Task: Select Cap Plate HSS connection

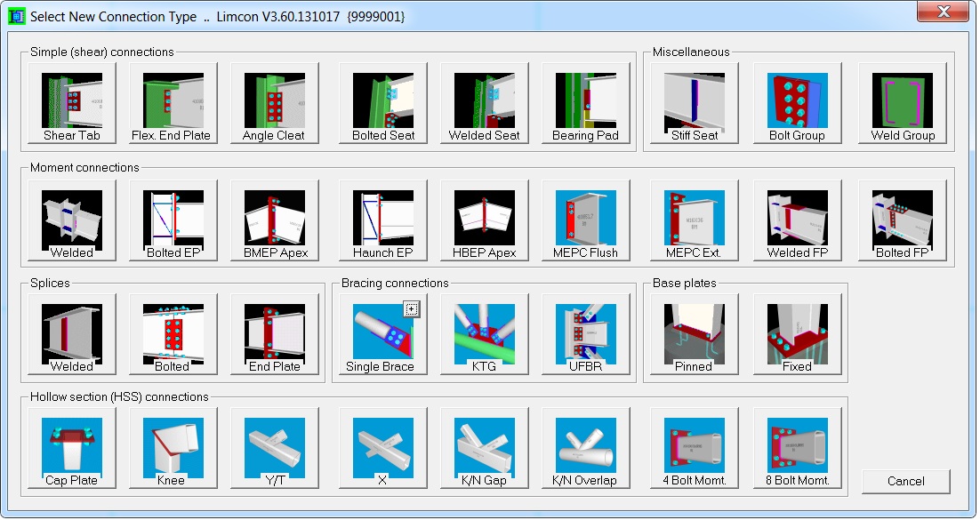Action: (72, 448)
